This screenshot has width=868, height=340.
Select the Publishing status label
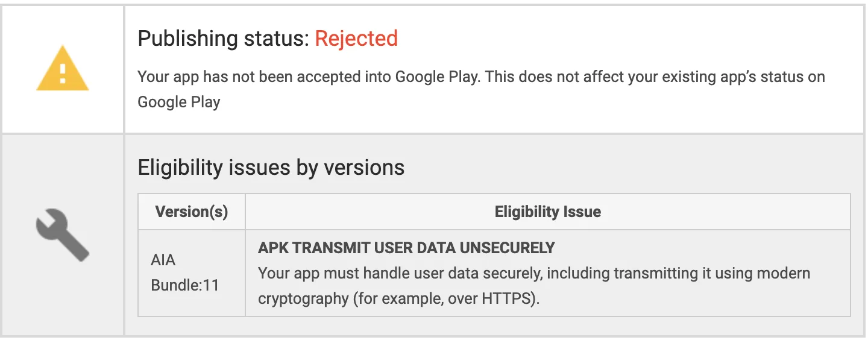223,39
